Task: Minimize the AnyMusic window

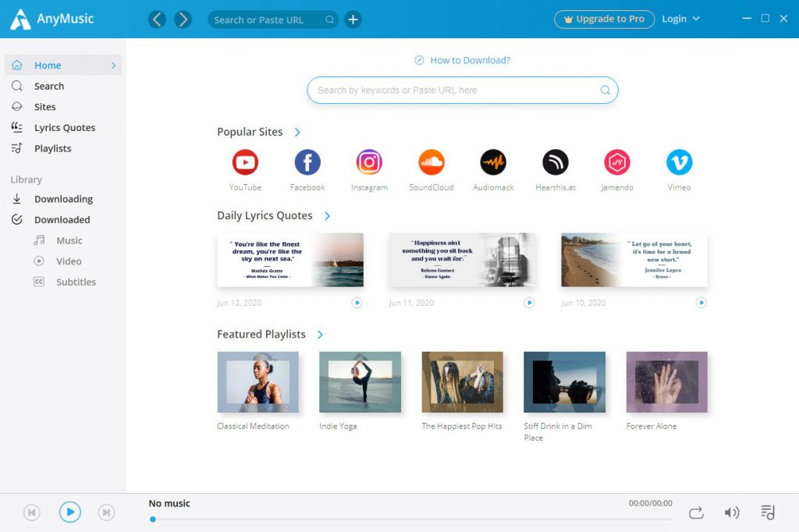Action: (x=747, y=19)
